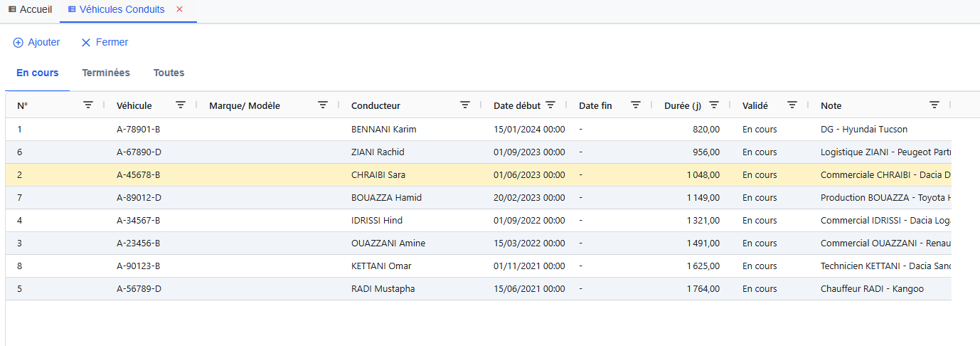Select the BENNANI Karim row
The image size is (980, 346).
[x=383, y=130]
